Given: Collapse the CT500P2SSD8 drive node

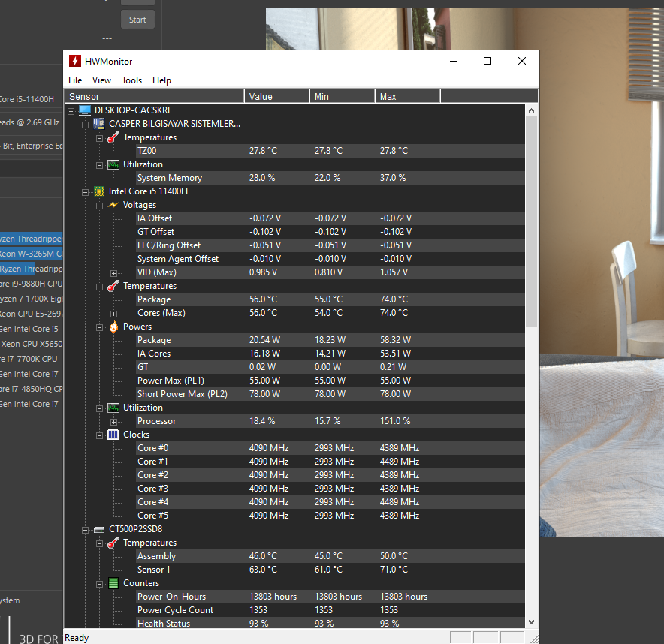Looking at the screenshot, I should coord(85,530).
